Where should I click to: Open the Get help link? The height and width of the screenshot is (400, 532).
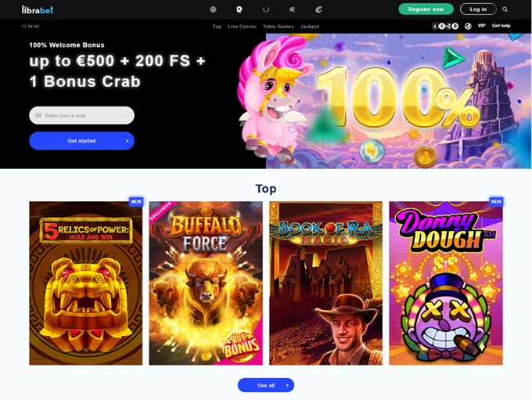click(x=501, y=26)
